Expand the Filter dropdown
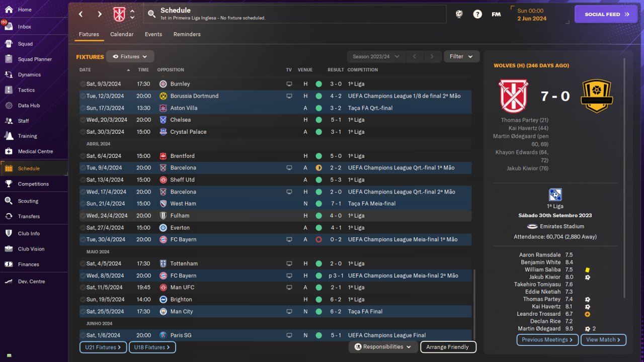 tap(461, 57)
